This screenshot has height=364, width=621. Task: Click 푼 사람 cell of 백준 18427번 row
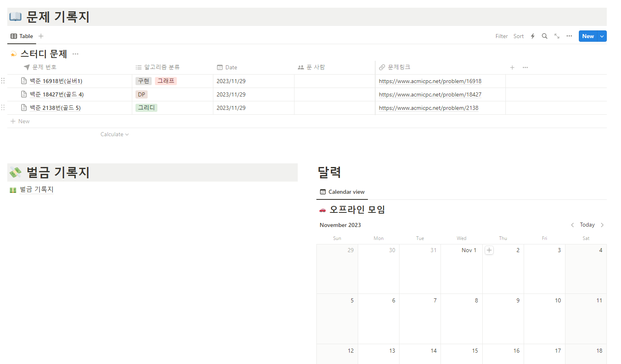pos(335,94)
